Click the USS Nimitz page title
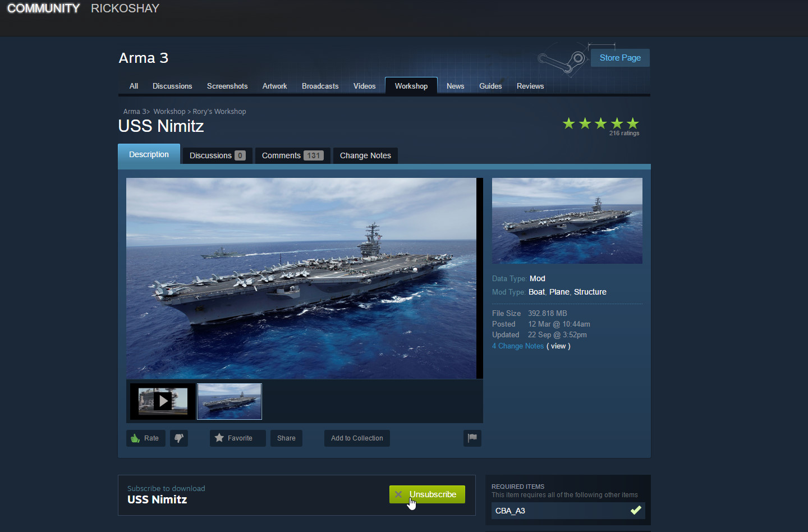 161,126
